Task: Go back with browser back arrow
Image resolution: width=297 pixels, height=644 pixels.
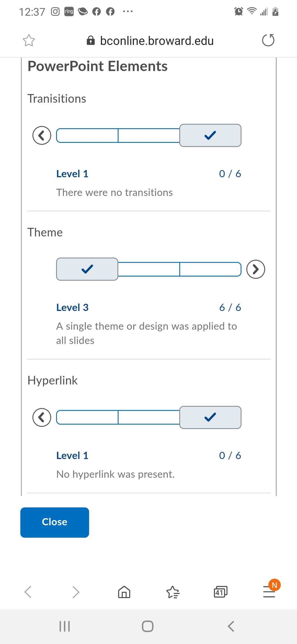Action: [28, 592]
